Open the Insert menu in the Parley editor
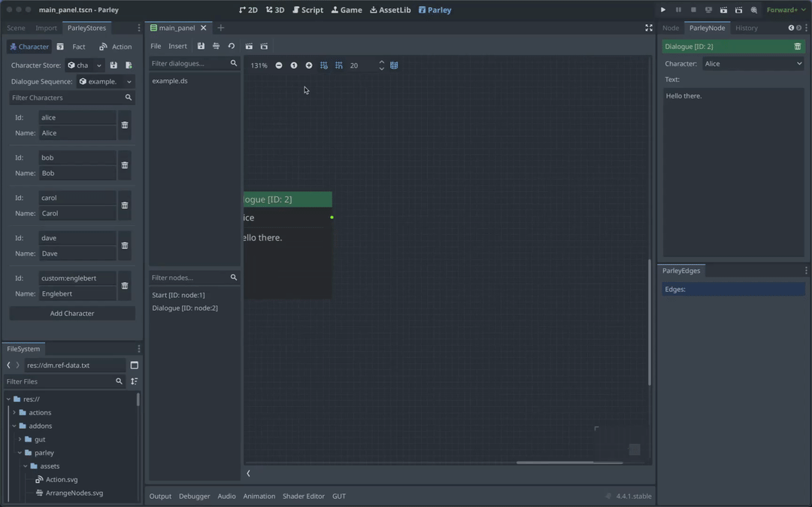The width and height of the screenshot is (812, 507). coord(177,46)
